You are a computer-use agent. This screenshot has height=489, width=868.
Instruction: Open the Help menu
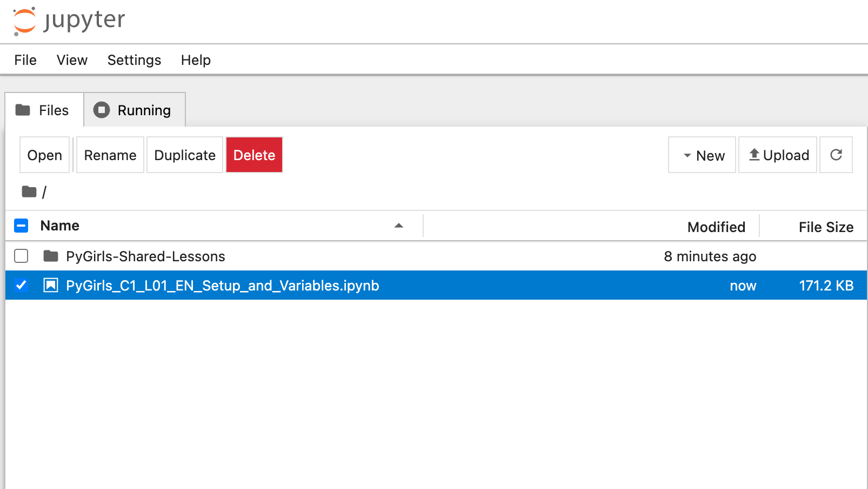coord(196,60)
